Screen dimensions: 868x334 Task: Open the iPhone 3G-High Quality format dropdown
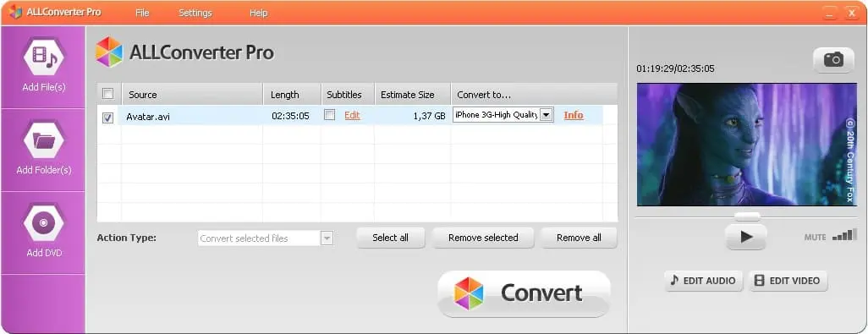(x=546, y=114)
